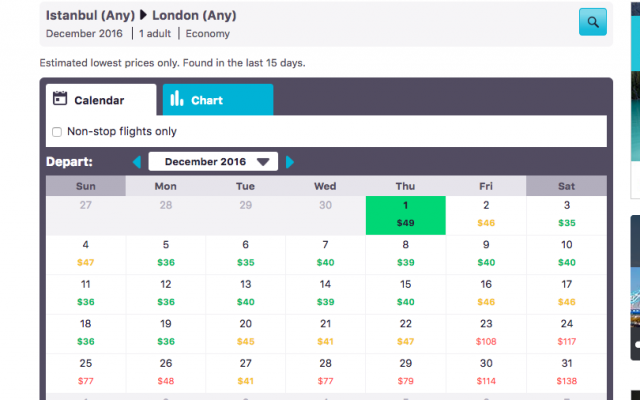Screen dimensions: 640x400
Task: Select December 8 priced at $39
Action: [405, 254]
